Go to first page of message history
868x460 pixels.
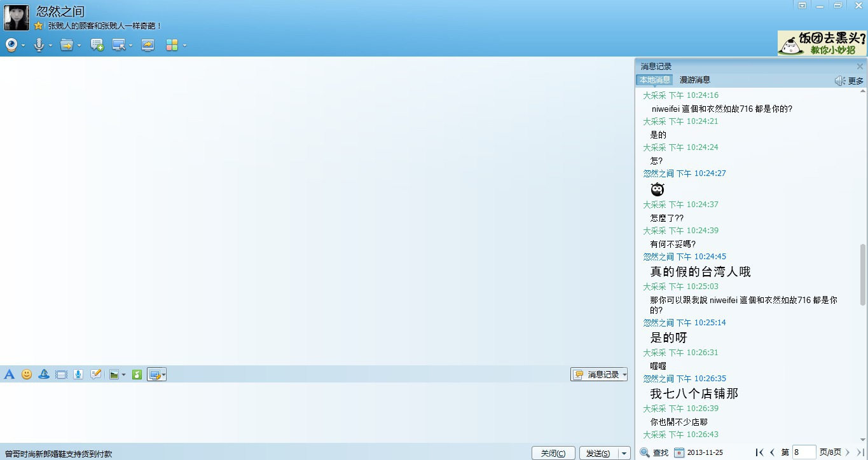pyautogui.click(x=759, y=452)
